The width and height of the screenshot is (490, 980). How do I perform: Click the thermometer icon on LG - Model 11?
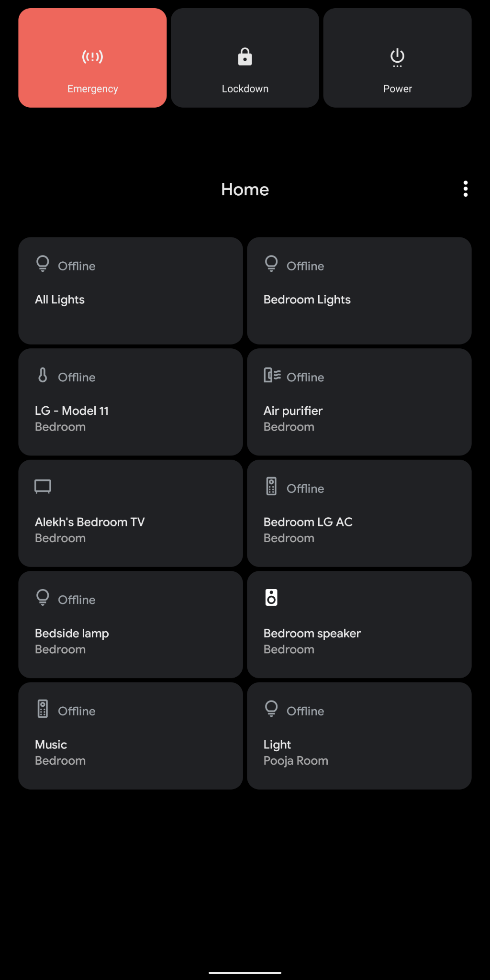point(43,375)
